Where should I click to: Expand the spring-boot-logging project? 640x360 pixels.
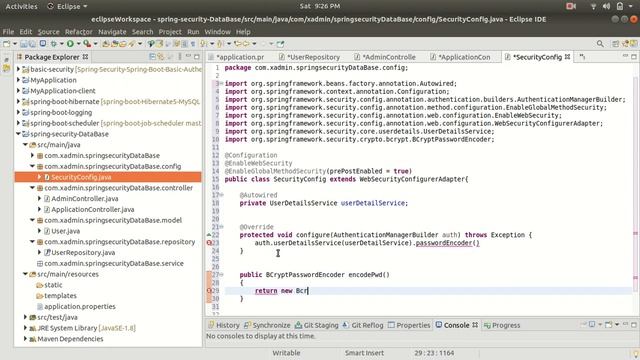click(x=18, y=112)
